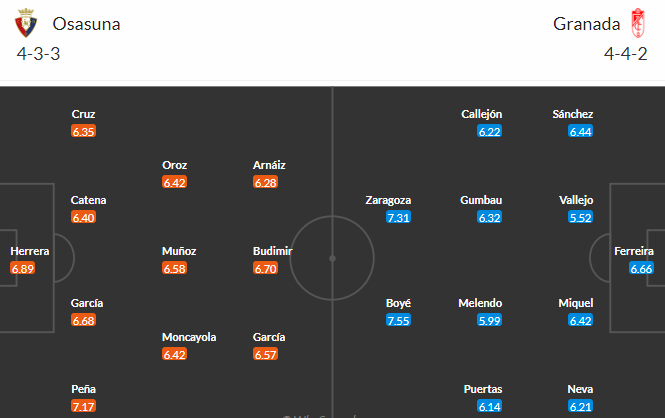Open player Budimir on the pitch
Viewport: 665px width, 418px height.
[273, 251]
